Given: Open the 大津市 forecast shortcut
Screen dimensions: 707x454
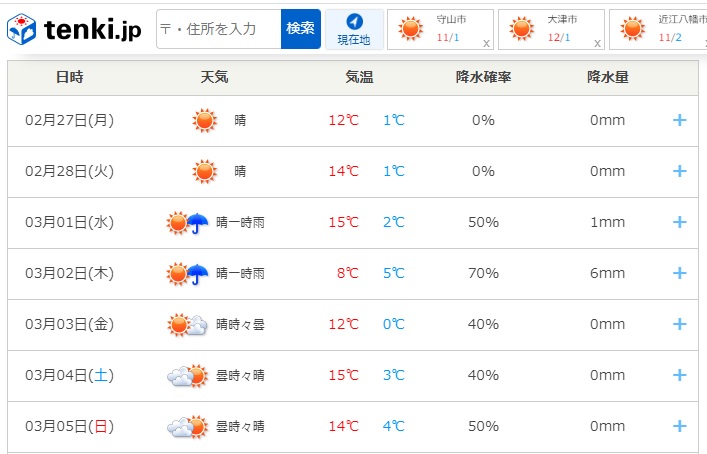Looking at the screenshot, I should click(x=547, y=29).
